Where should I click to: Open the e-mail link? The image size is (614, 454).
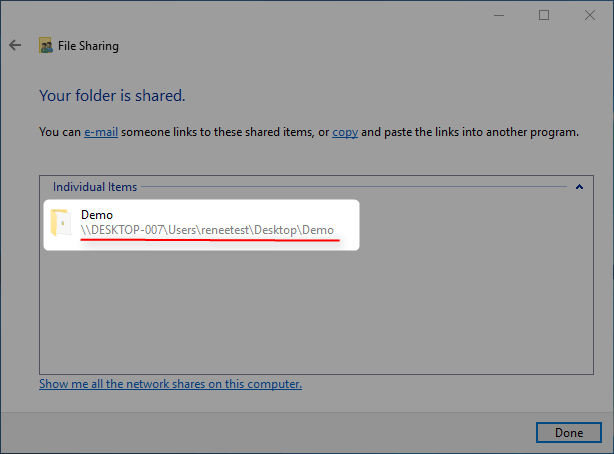(102, 132)
